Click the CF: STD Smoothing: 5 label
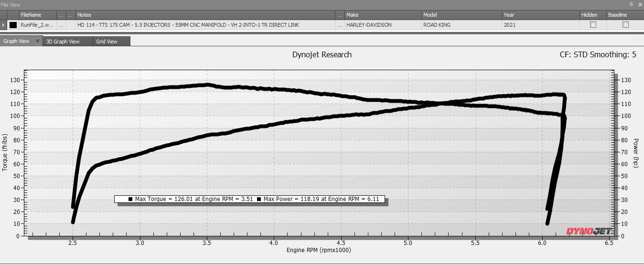The width and height of the screenshot is (644, 265). (x=598, y=55)
